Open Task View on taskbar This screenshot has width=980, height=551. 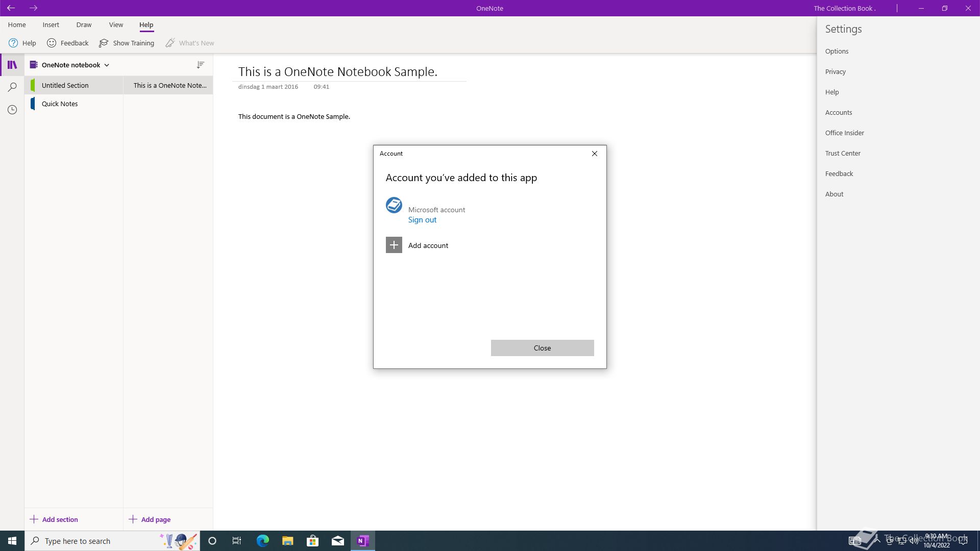[237, 541]
